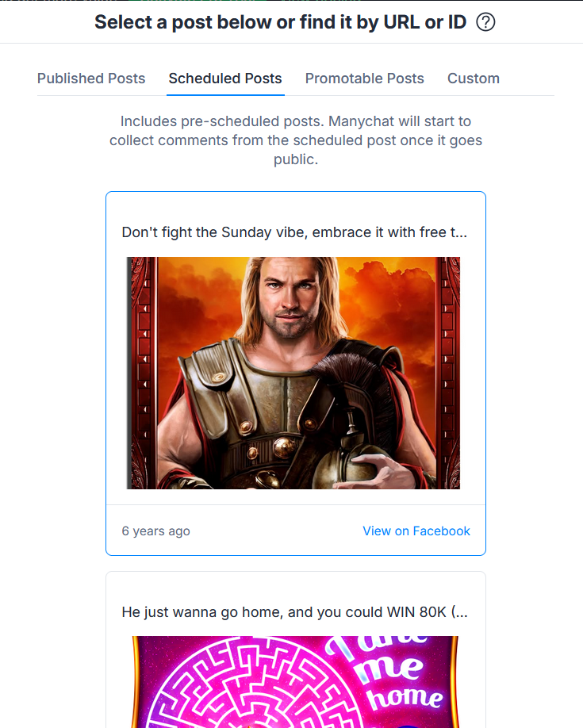
Task: Click the red ornate frame of warrior image
Action: 142,373
